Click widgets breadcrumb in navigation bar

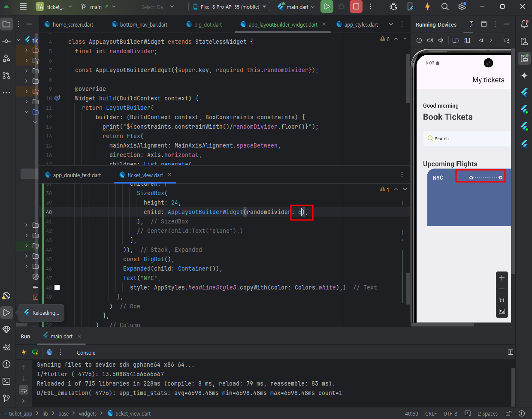pos(88,413)
